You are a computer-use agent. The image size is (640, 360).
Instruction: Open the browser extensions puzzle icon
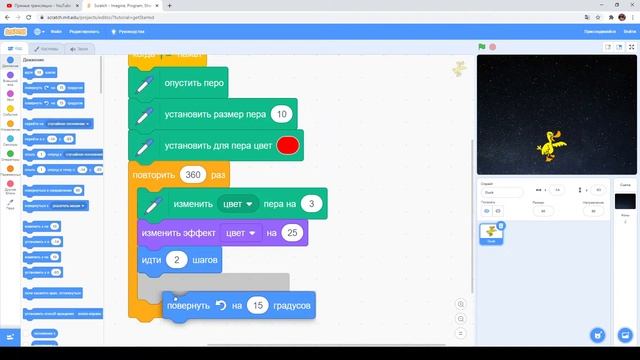pyautogui.click(x=611, y=18)
